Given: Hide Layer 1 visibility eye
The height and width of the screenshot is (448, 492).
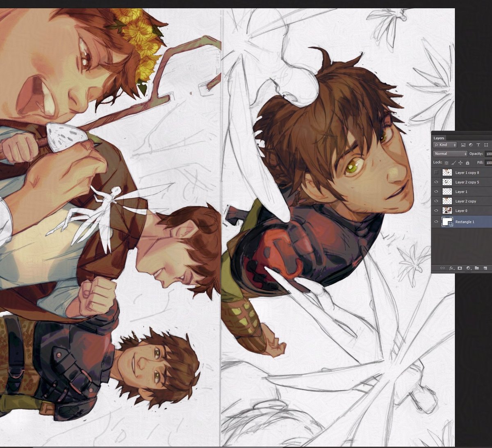Looking at the screenshot, I should pyautogui.click(x=436, y=192).
